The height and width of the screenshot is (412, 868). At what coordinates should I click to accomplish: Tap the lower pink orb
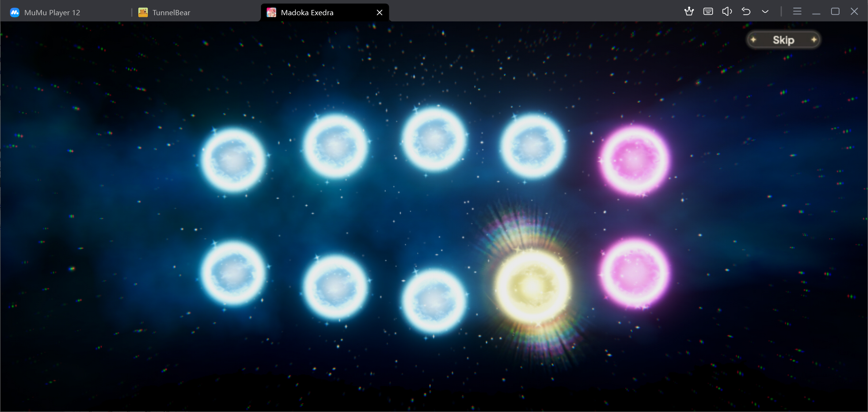634,273
